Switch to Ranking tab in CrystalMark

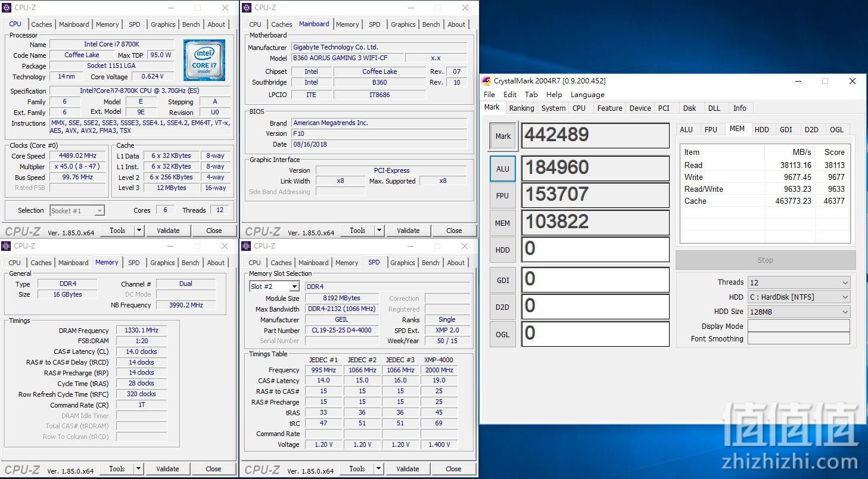tap(521, 108)
